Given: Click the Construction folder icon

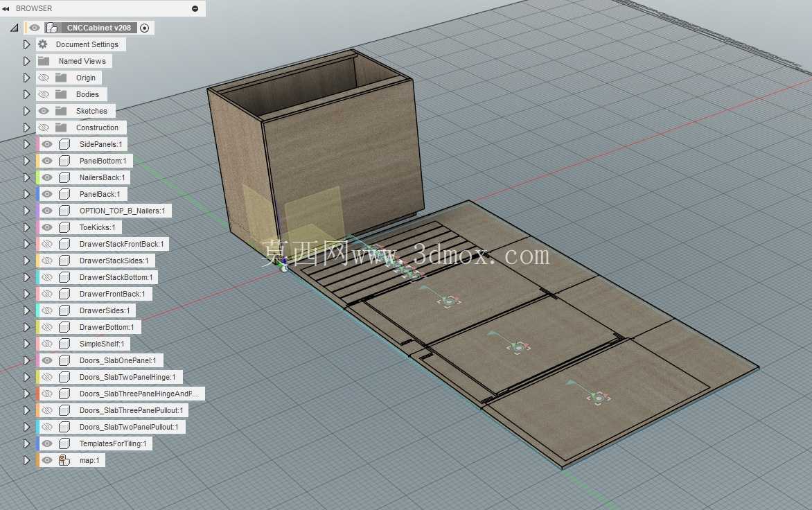Looking at the screenshot, I should pos(61,127).
